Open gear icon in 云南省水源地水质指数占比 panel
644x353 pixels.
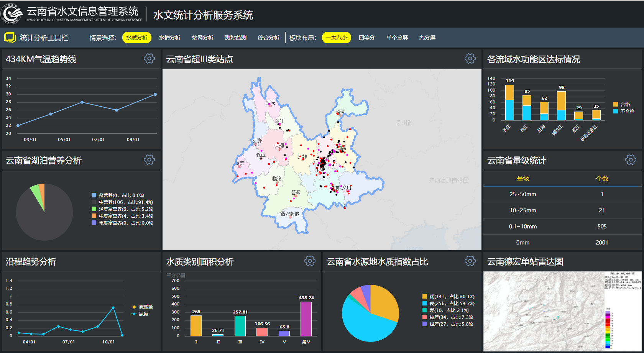click(470, 261)
